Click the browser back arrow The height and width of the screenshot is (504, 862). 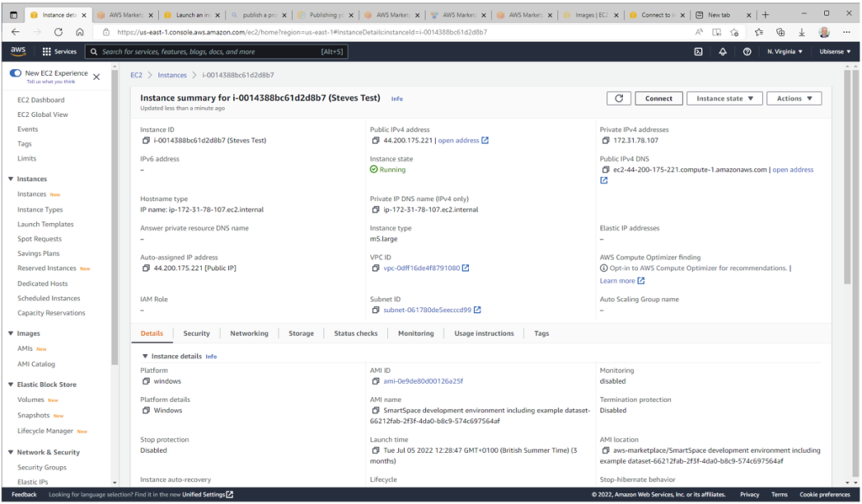click(x=15, y=32)
